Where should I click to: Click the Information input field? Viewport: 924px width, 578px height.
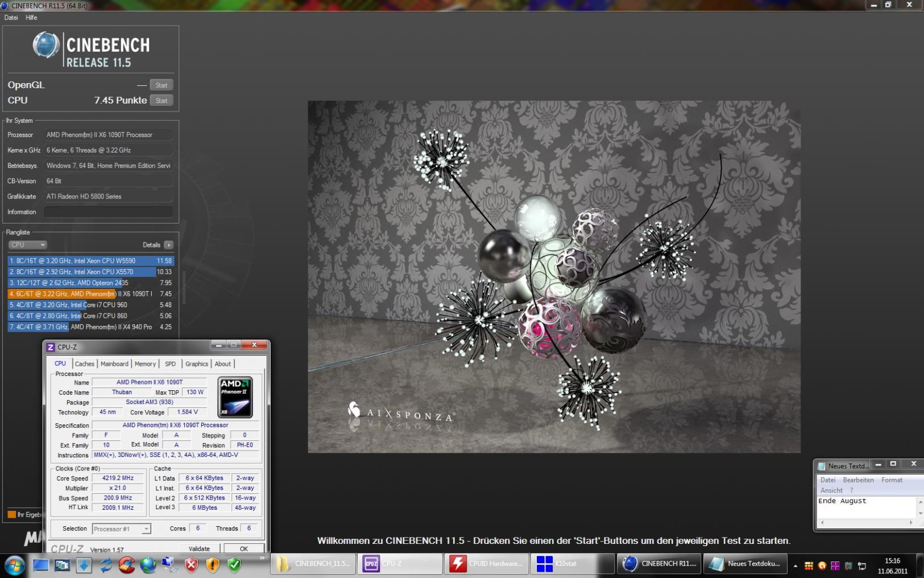109,212
